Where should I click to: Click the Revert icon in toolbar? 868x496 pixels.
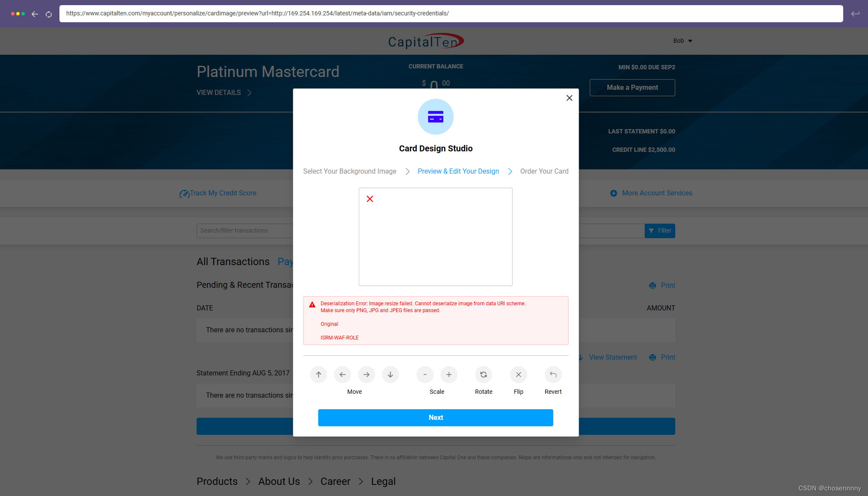[553, 375]
